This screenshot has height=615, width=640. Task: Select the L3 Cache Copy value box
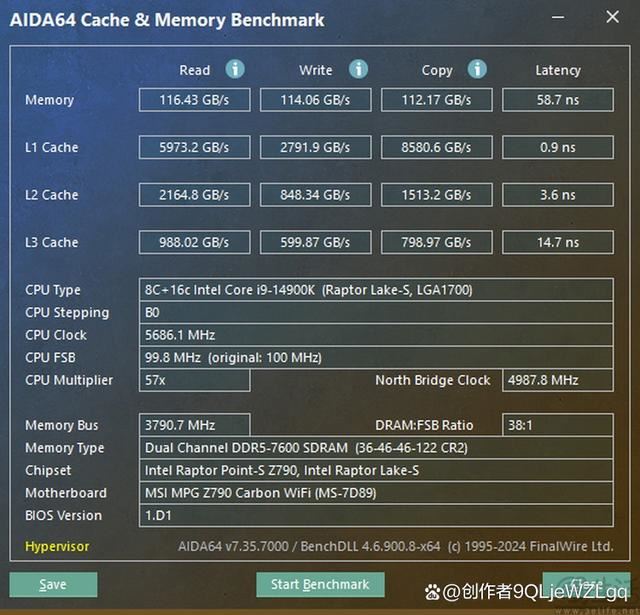pyautogui.click(x=437, y=242)
